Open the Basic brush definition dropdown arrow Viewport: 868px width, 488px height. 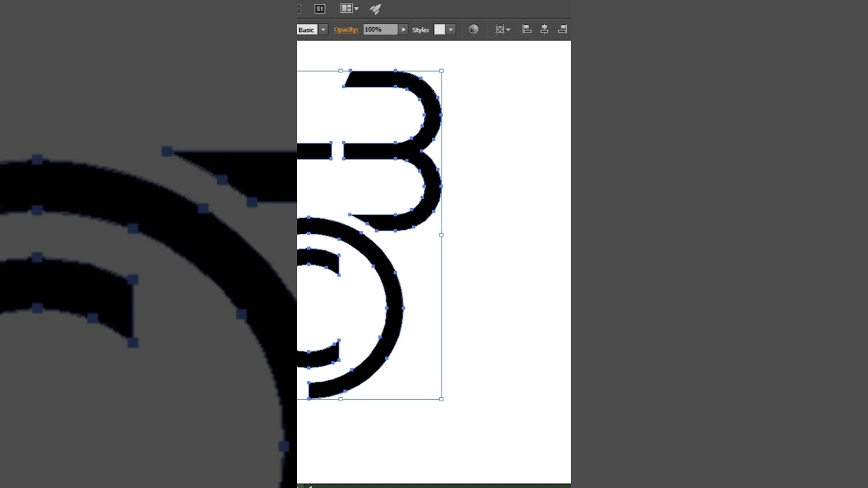click(x=323, y=30)
